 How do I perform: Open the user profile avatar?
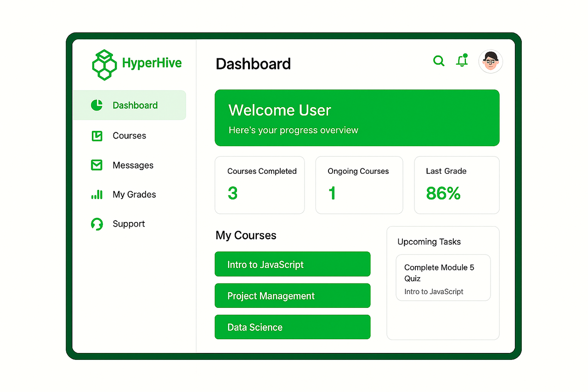(490, 62)
